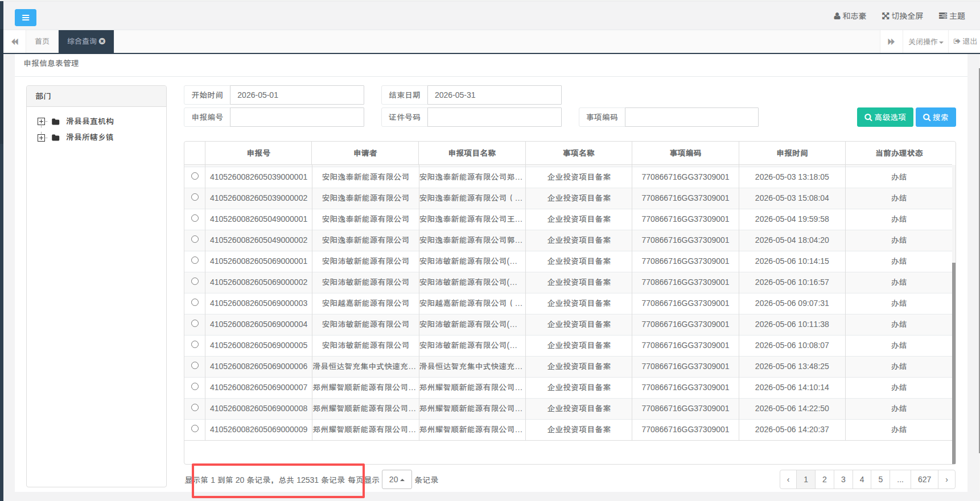Click the 申报项目名称 column header
The width and height of the screenshot is (980, 501).
tap(472, 153)
